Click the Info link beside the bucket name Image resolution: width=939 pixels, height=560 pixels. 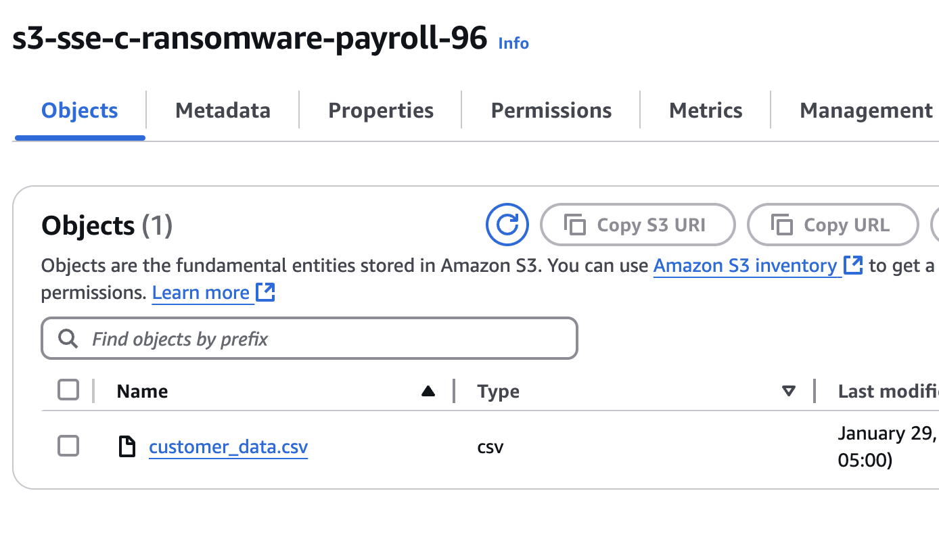point(513,43)
